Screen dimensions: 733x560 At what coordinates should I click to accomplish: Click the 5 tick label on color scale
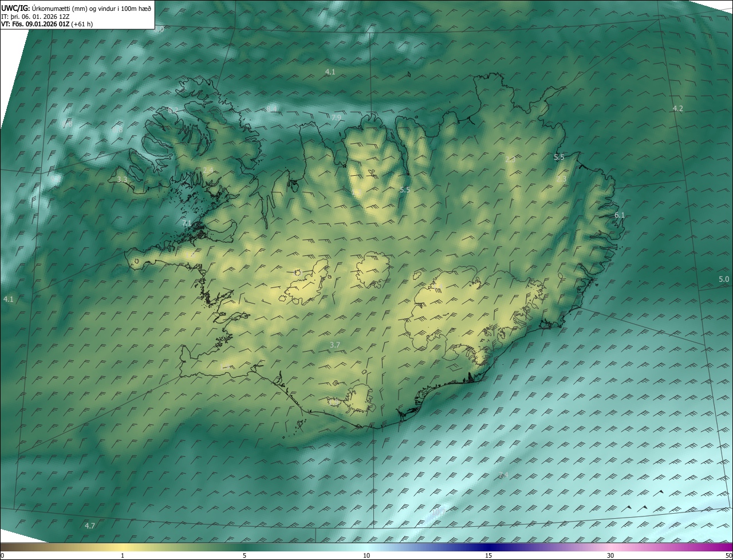pyautogui.click(x=245, y=555)
